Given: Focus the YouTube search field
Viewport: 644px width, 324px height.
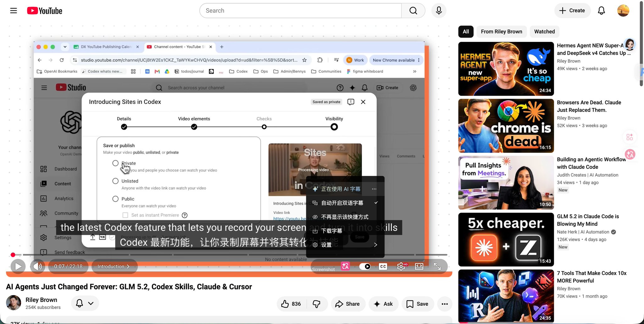Looking at the screenshot, I should point(301,11).
